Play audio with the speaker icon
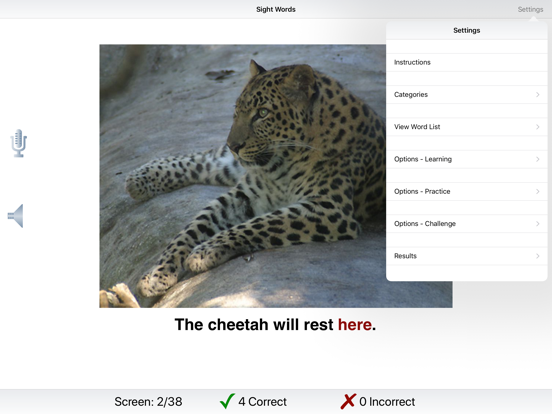552x414 pixels. pyautogui.click(x=15, y=216)
